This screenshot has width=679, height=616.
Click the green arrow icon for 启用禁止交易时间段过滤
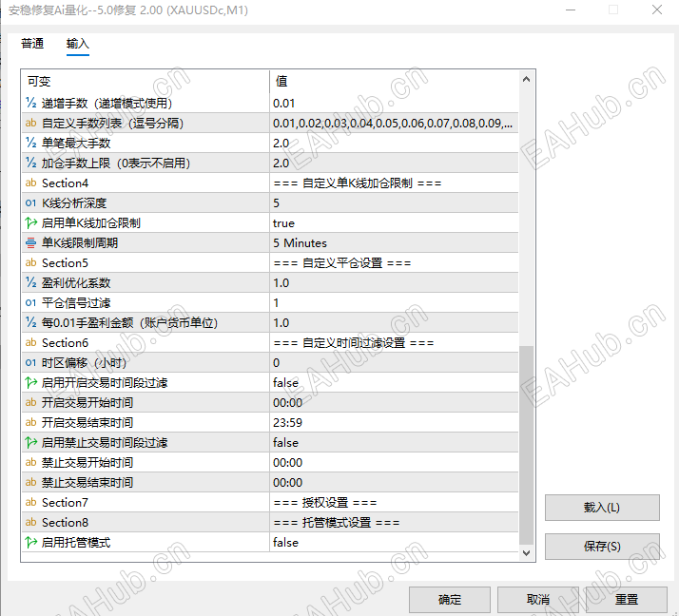[30, 442]
